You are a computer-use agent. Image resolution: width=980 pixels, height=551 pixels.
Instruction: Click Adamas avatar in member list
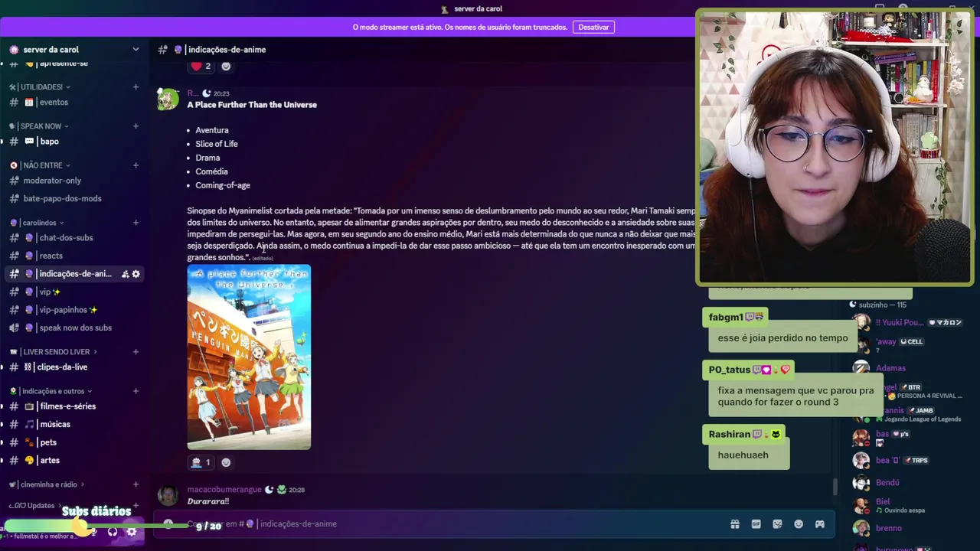pyautogui.click(x=861, y=368)
